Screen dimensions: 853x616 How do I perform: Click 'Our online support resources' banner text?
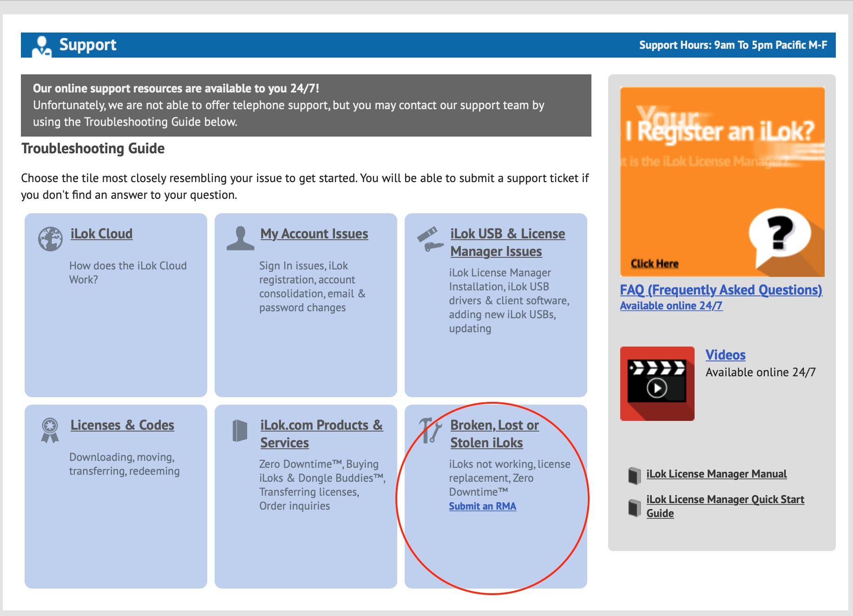click(x=176, y=88)
